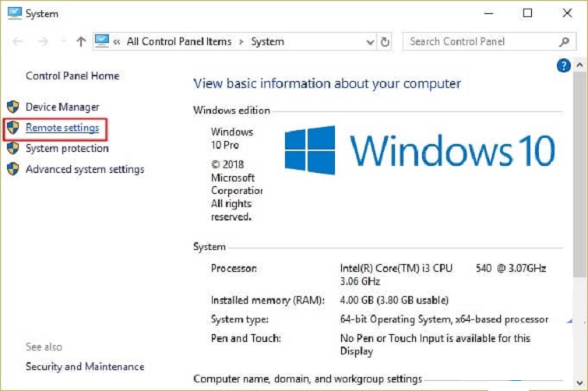Screen dimensions: 588x391
Task: Open System protection link
Action: click(67, 149)
